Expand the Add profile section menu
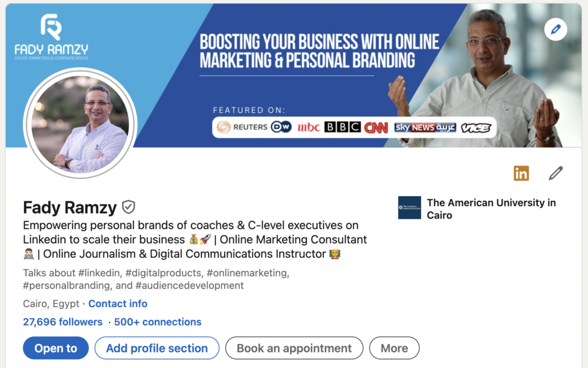This screenshot has height=368, width=588. pyautogui.click(x=157, y=348)
